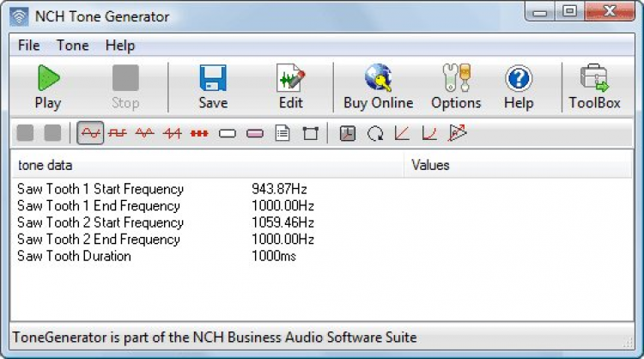Select the saw tooth sweep icon
644x359 pixels.
click(457, 132)
